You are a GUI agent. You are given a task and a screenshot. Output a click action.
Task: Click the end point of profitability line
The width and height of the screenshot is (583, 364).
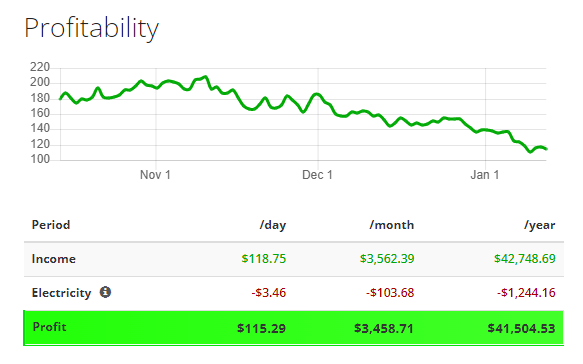pos(546,149)
